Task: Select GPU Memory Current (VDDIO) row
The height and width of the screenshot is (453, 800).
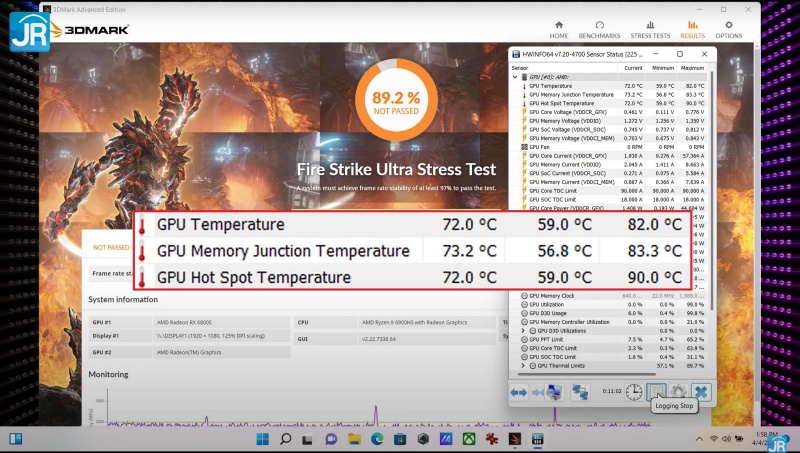Action: point(608,165)
